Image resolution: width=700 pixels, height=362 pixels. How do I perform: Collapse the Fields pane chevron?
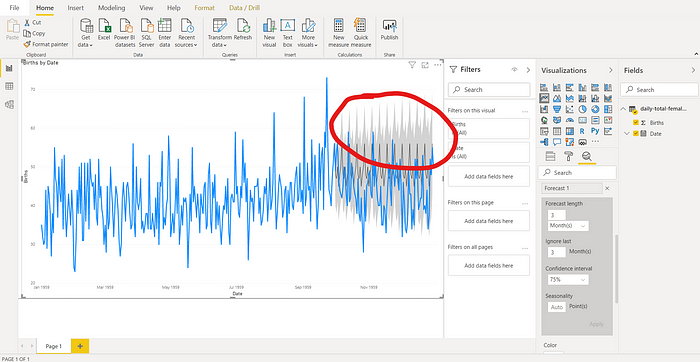[x=693, y=70]
